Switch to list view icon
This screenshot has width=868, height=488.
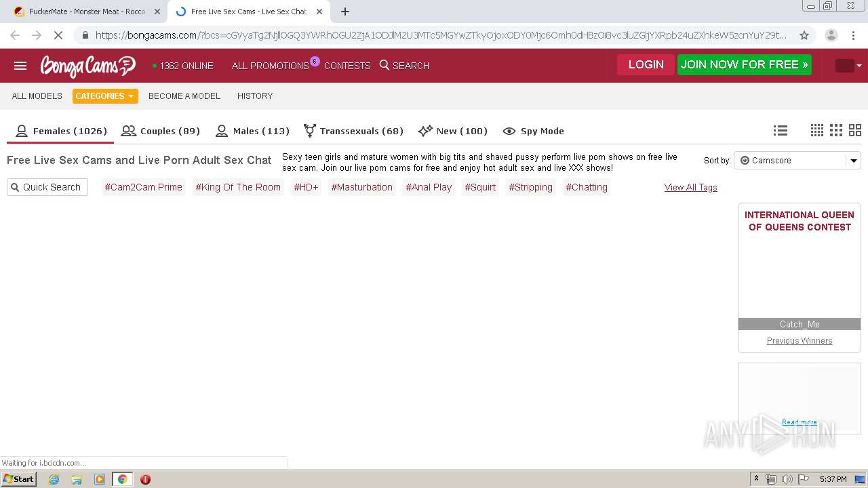[x=781, y=130]
